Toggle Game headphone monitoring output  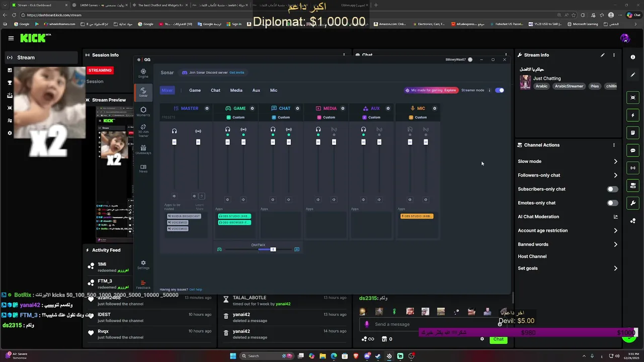(227, 130)
